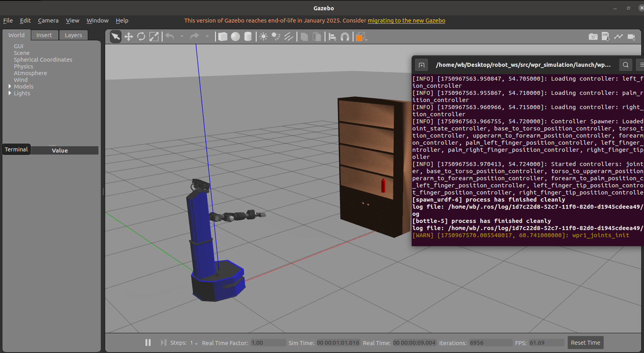Expand the Lights tree node
Viewport: 644px width, 353px height.
point(10,93)
